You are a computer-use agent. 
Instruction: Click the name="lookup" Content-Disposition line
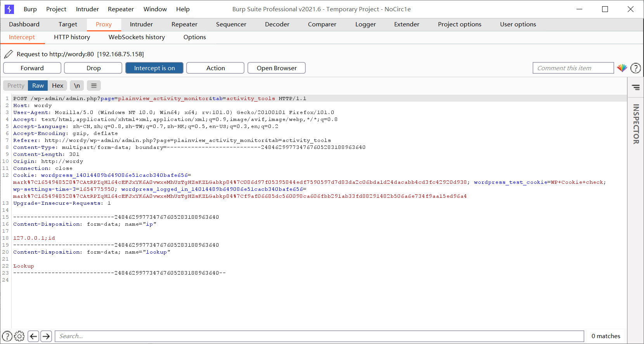click(x=92, y=252)
